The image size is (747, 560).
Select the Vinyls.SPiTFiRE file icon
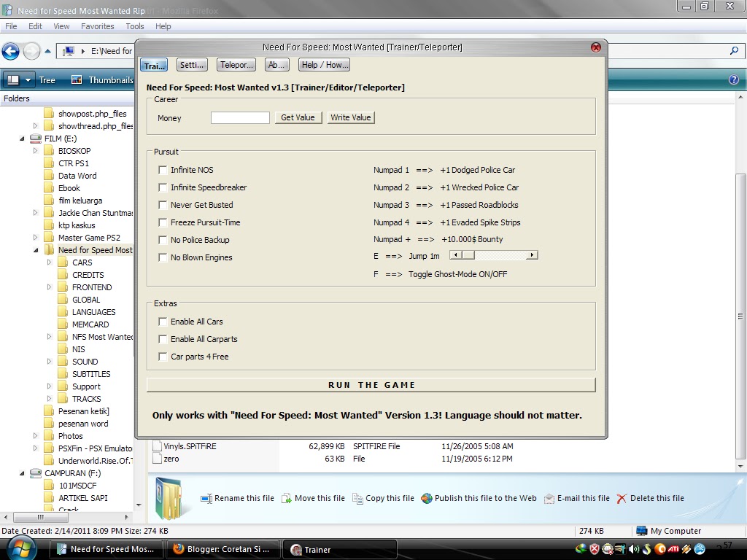(x=158, y=446)
